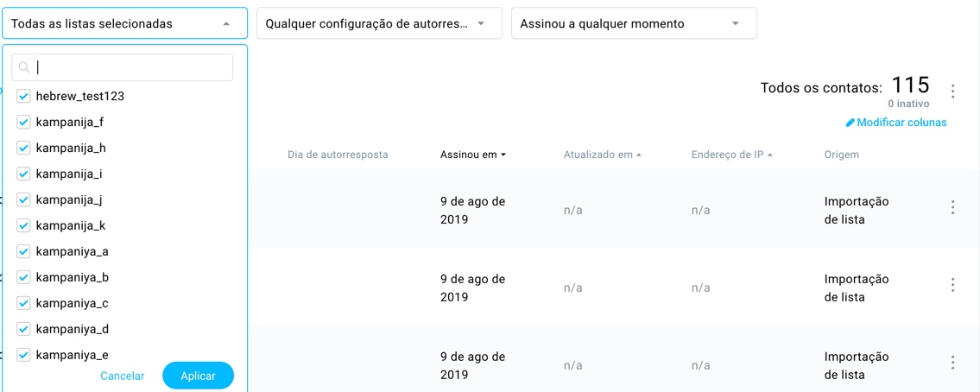This screenshot has height=392, width=980.
Task: Click the pencil icon beside Modificar colunas
Action: pos(850,123)
